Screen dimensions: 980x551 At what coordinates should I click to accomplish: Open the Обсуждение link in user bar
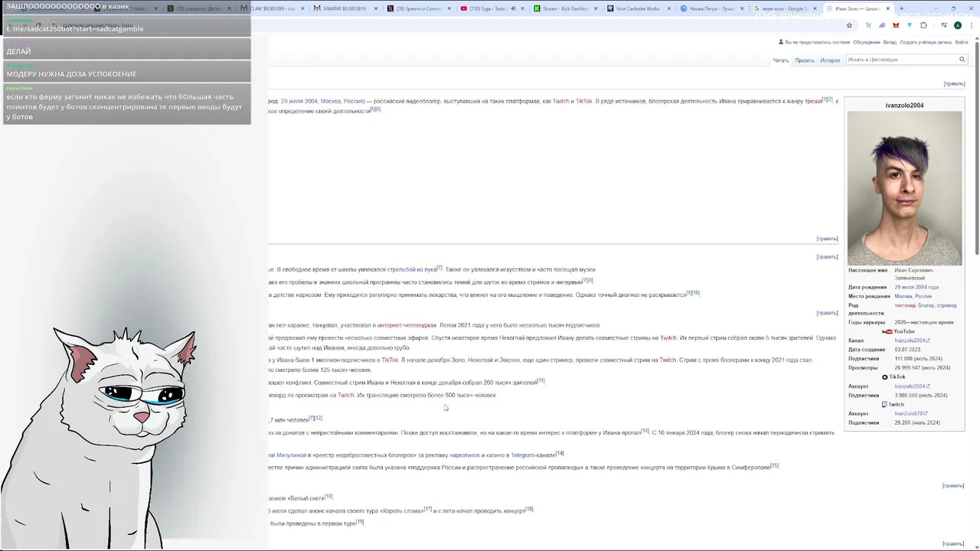(x=867, y=42)
